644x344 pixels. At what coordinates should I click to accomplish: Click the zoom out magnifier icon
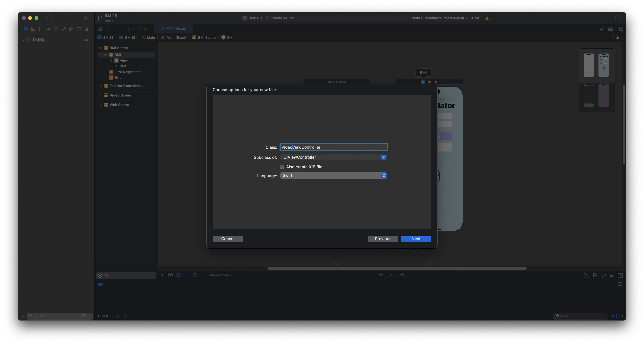381,275
